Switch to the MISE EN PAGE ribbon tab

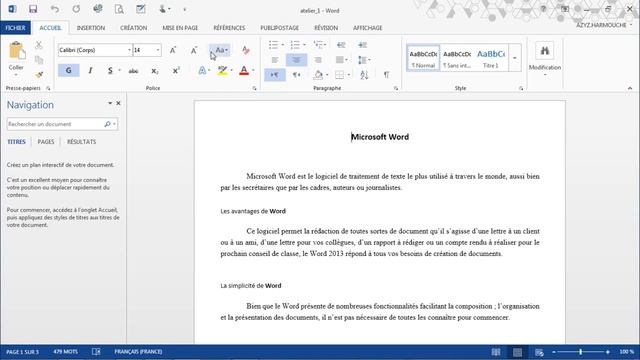[180, 28]
